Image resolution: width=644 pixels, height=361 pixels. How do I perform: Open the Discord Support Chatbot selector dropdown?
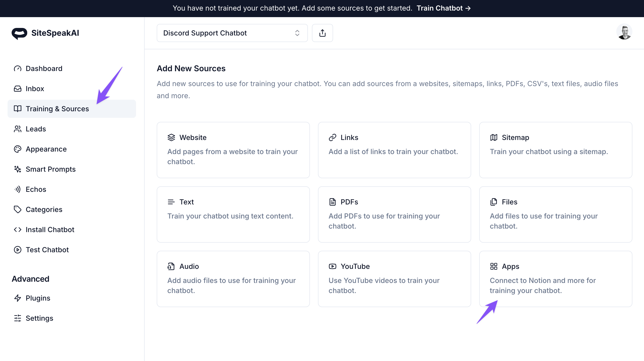[232, 33]
